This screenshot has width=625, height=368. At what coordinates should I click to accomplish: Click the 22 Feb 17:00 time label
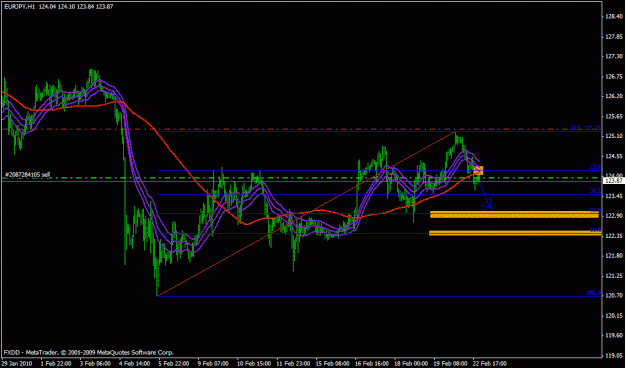[490, 364]
